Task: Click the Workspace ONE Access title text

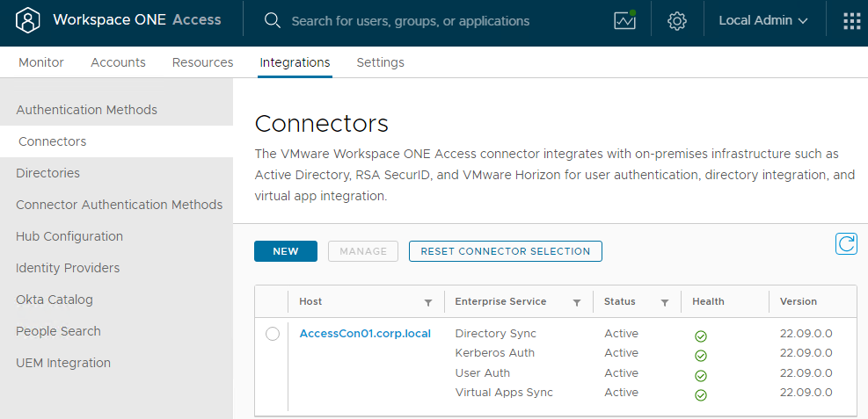Action: (136, 20)
